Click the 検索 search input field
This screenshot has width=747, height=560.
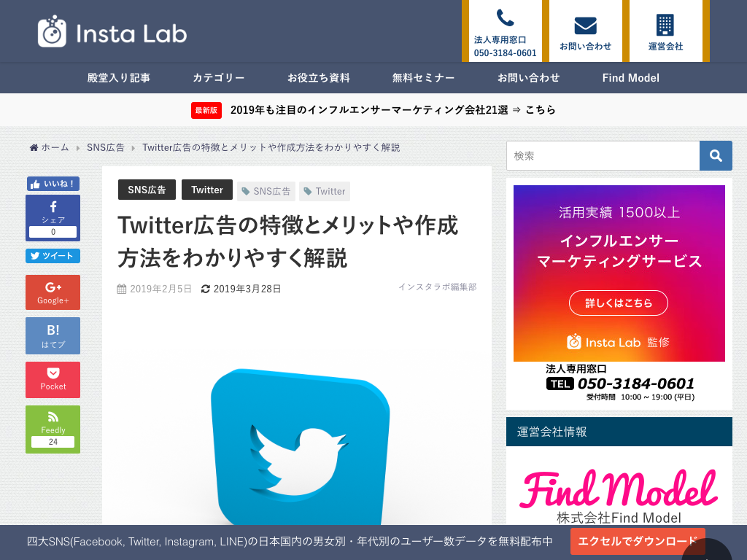point(603,155)
